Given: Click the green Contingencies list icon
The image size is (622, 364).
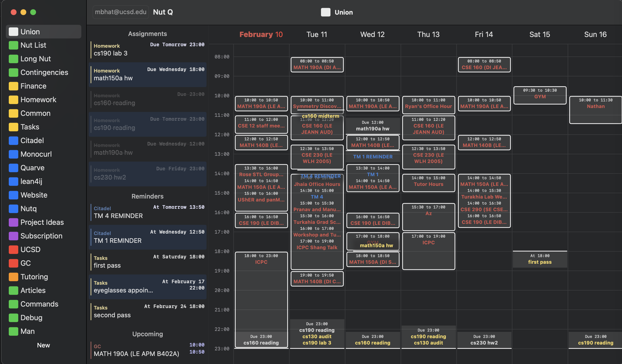Looking at the screenshot, I should [13, 72].
